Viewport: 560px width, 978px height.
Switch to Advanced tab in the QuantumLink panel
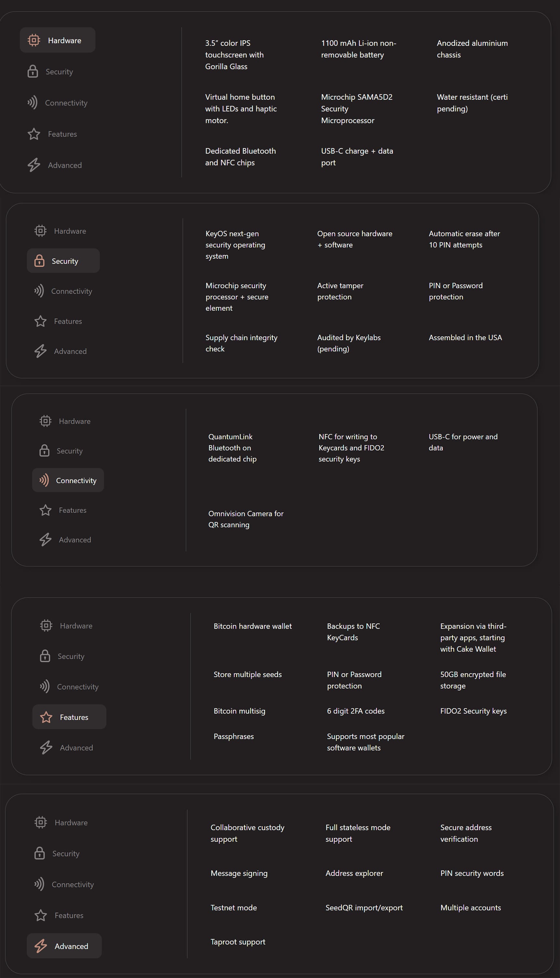coord(75,540)
